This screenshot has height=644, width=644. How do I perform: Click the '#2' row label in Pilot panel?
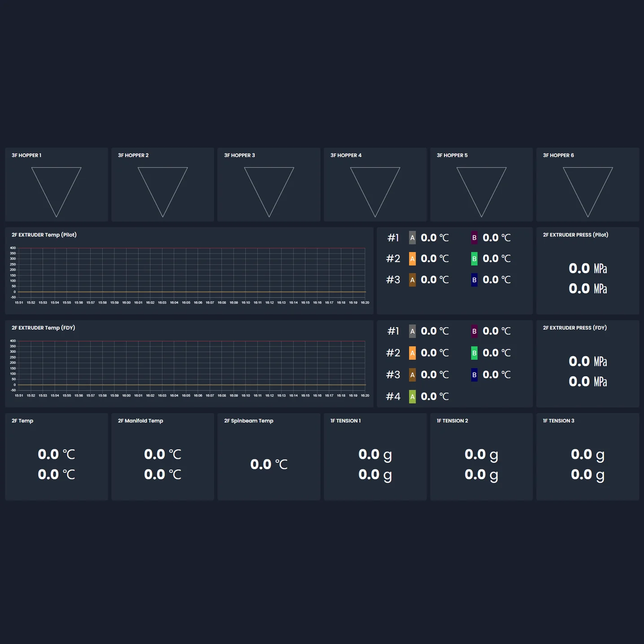pos(393,259)
